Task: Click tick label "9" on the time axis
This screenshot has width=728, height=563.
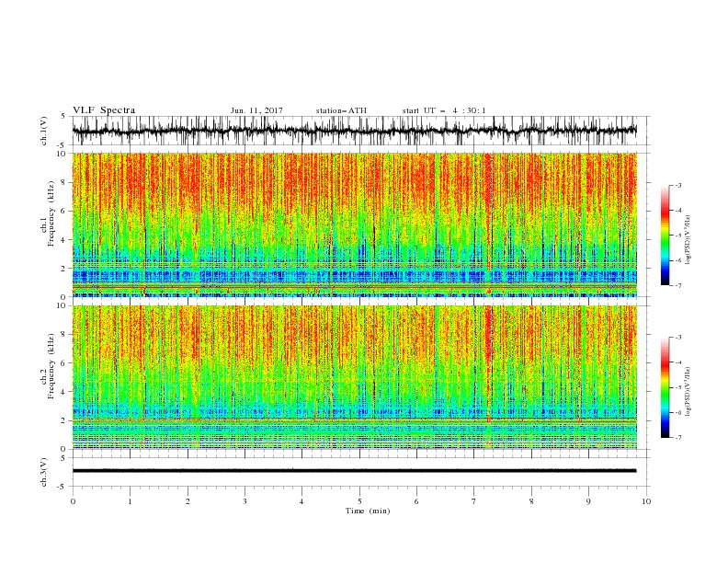Action: pos(588,501)
